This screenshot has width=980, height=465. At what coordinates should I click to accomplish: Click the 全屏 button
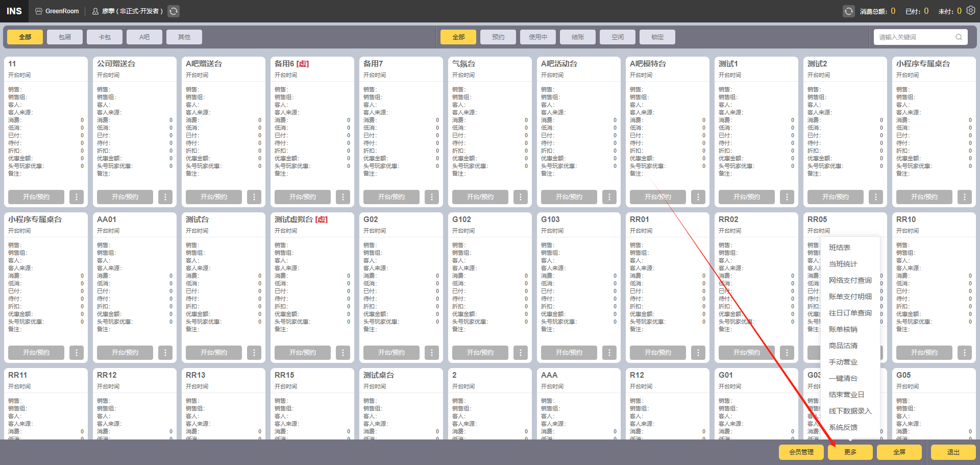pos(899,452)
